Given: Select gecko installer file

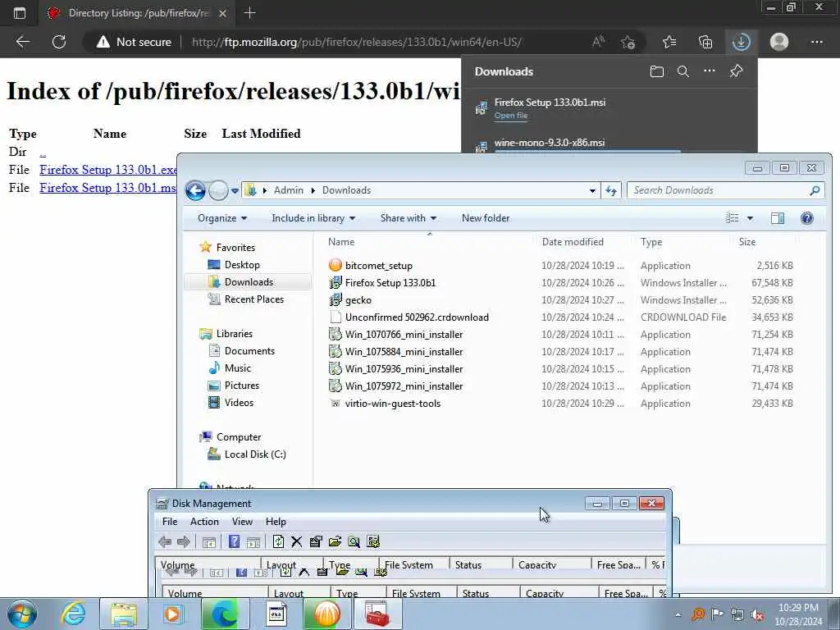Looking at the screenshot, I should pyautogui.click(x=358, y=300).
